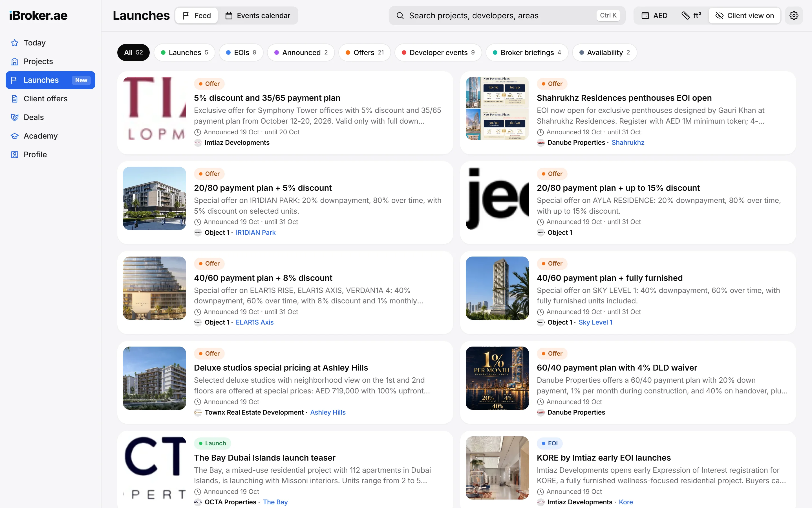
Task: Switch currency with the AED button
Action: pyautogui.click(x=654, y=16)
